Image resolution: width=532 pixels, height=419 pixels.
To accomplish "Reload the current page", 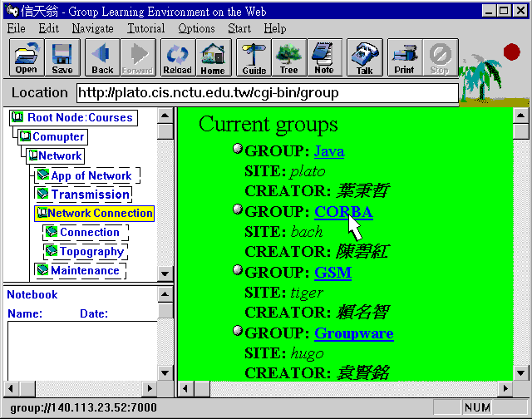I will 176,58.
